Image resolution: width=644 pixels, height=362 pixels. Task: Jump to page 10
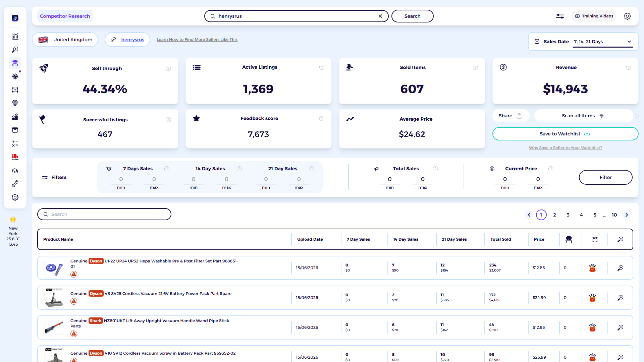(x=614, y=215)
